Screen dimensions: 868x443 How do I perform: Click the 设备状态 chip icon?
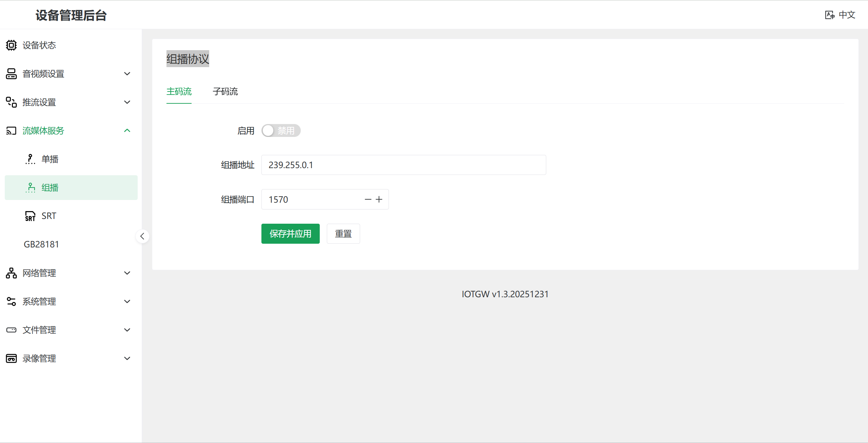point(11,45)
